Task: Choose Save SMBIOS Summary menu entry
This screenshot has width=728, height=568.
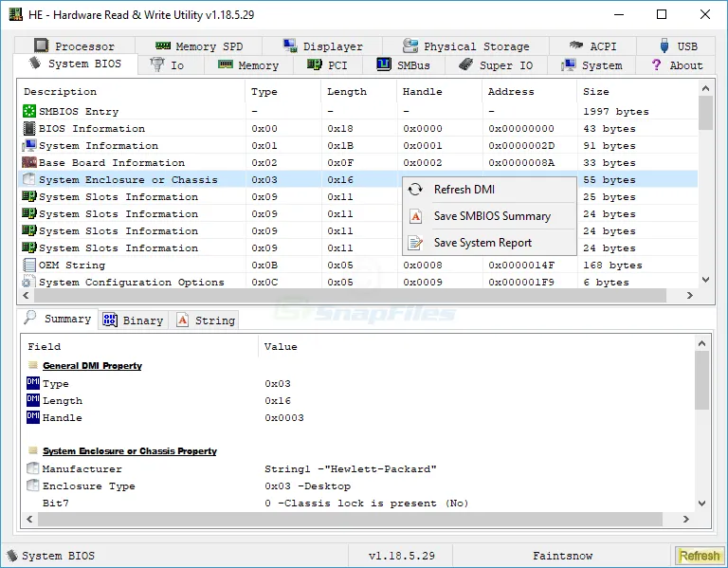Action: pyautogui.click(x=491, y=216)
